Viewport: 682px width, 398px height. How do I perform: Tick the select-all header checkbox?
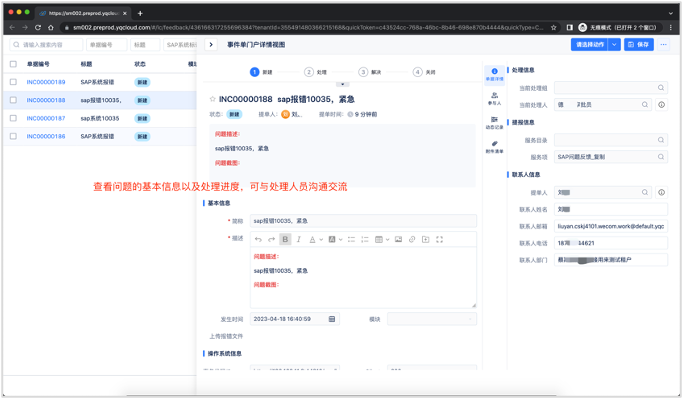coord(13,64)
